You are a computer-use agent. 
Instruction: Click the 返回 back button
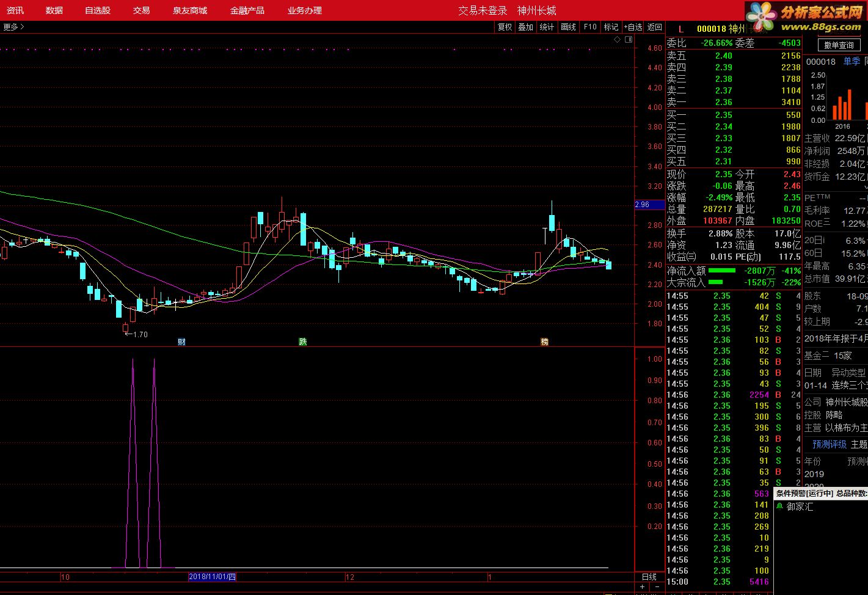coord(655,27)
